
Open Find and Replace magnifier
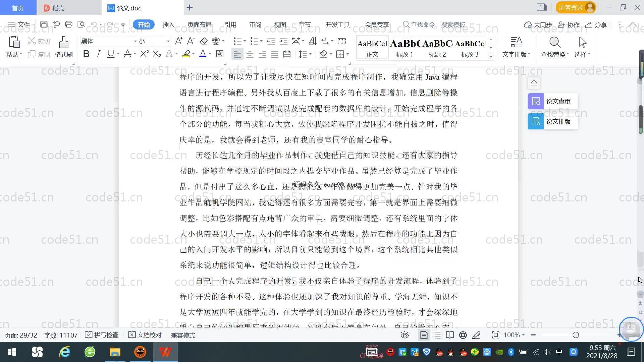point(555,43)
